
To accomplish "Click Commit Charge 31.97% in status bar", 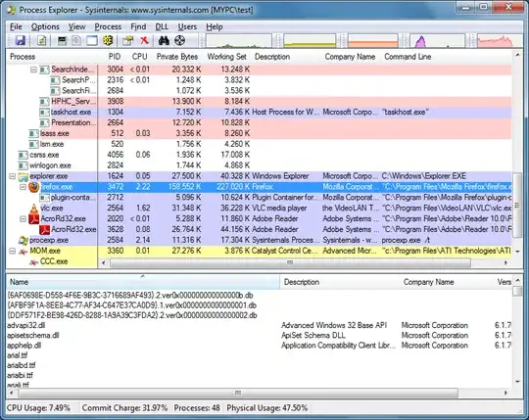I will (x=124, y=408).
